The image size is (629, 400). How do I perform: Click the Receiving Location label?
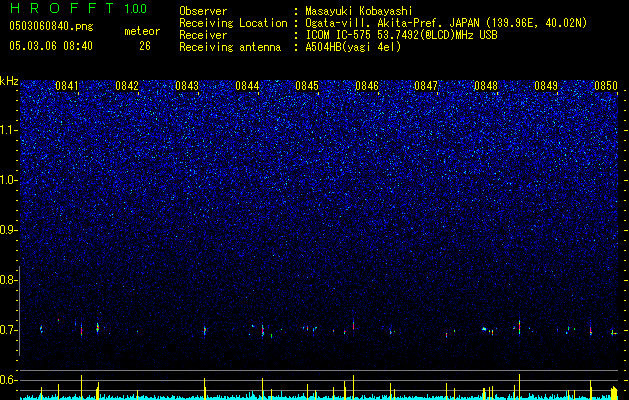233,23
